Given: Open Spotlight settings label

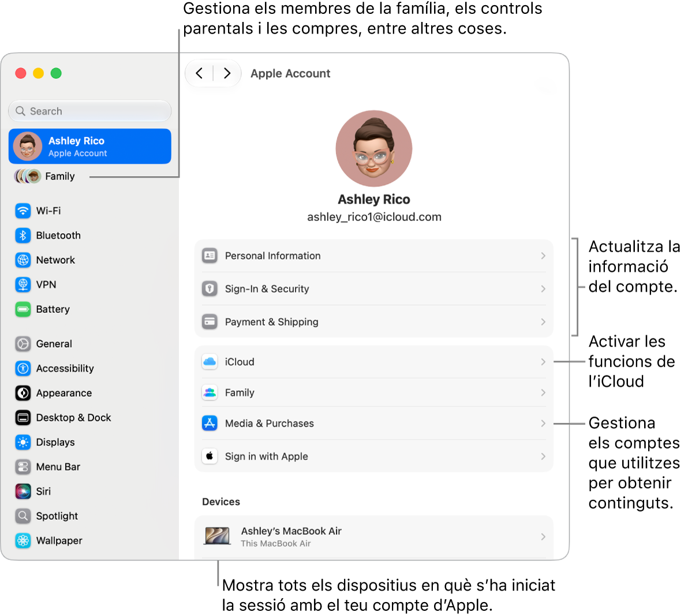Looking at the screenshot, I should coord(57,516).
